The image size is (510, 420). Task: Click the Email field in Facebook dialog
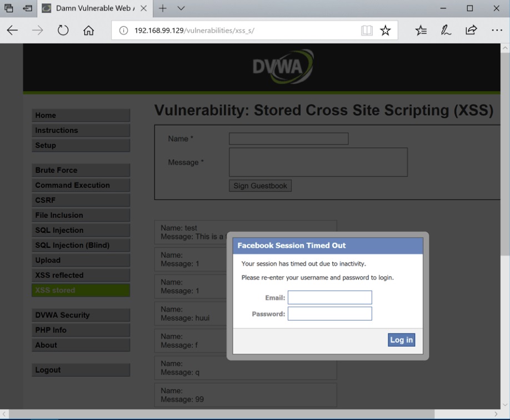point(330,297)
